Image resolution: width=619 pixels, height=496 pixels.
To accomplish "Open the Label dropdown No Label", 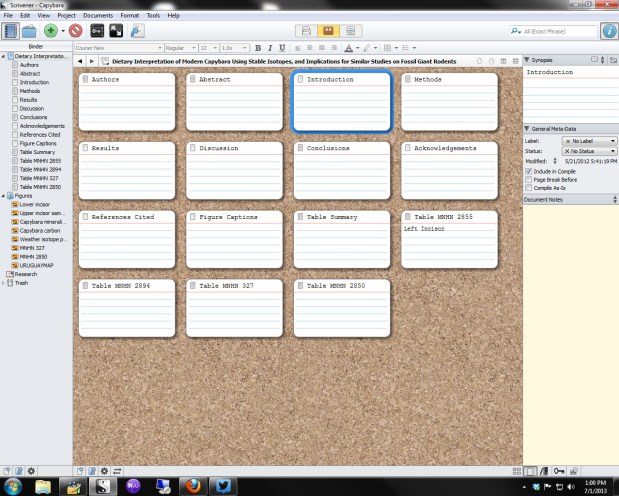I will 589,141.
